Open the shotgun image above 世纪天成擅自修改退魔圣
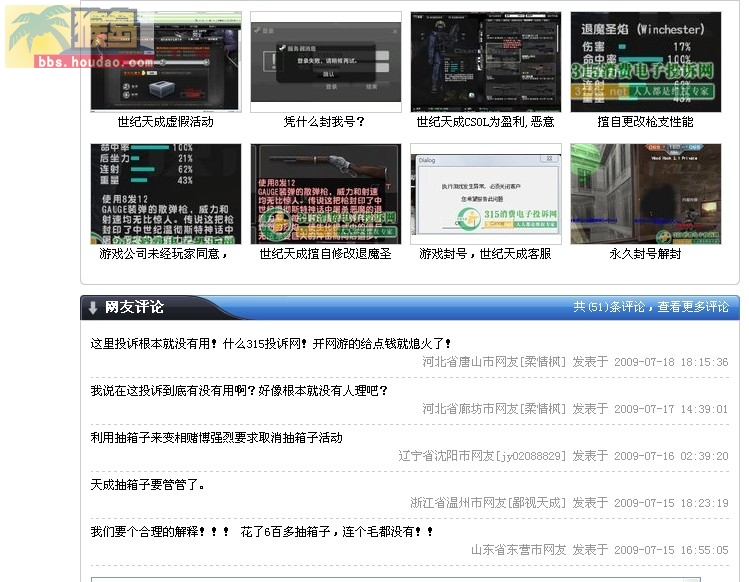749x582 pixels. pyautogui.click(x=326, y=194)
